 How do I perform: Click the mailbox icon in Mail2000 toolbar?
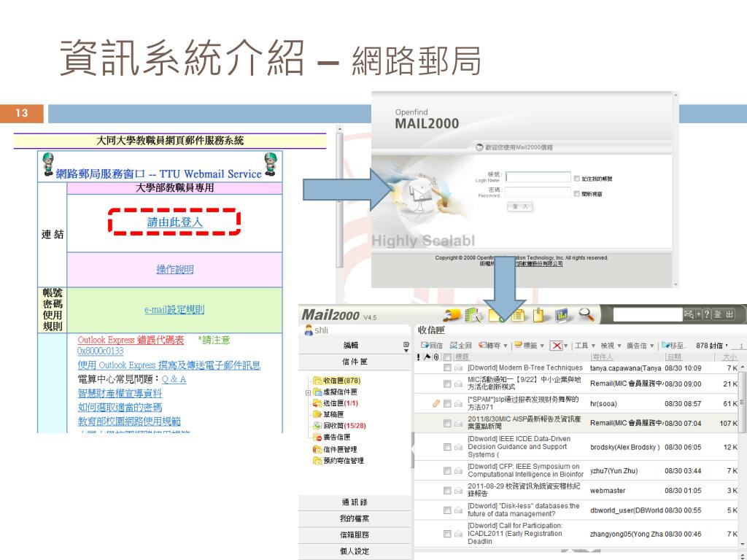pos(451,315)
